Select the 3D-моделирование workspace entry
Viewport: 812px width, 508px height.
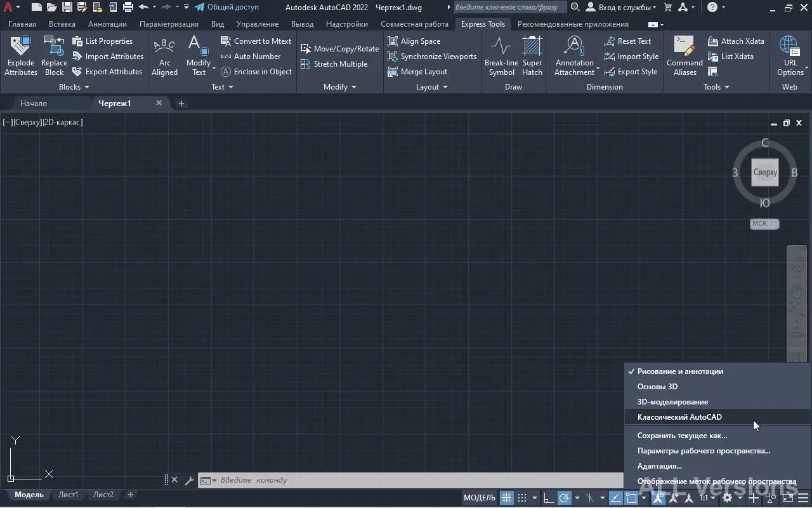[717, 402]
